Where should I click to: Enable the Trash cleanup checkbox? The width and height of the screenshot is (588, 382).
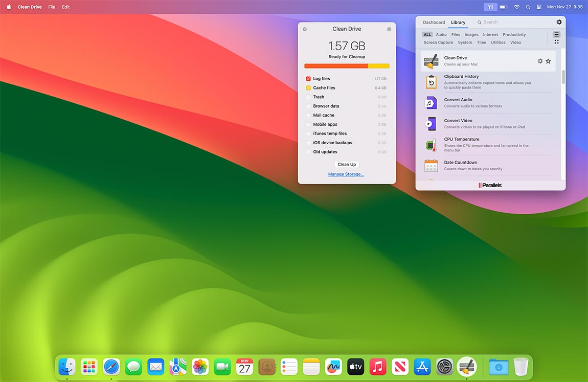(x=309, y=97)
